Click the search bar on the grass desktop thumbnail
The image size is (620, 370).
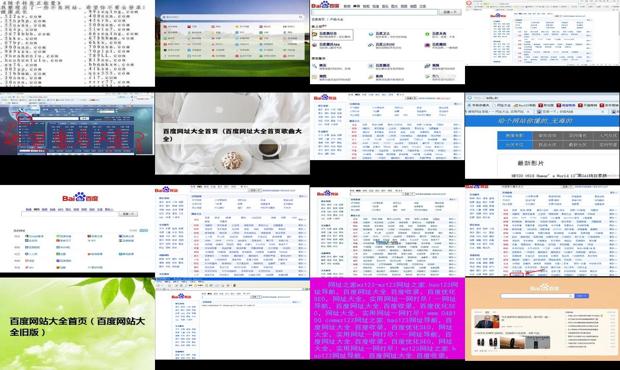coord(232,17)
